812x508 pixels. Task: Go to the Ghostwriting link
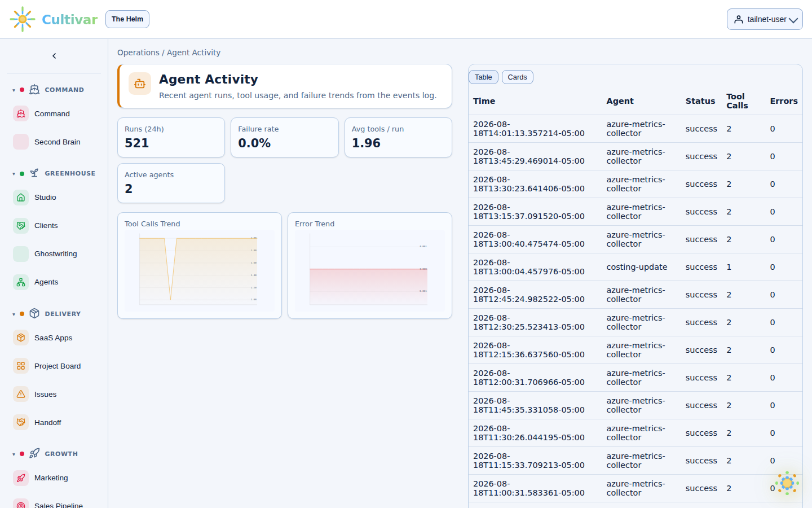pos(56,253)
